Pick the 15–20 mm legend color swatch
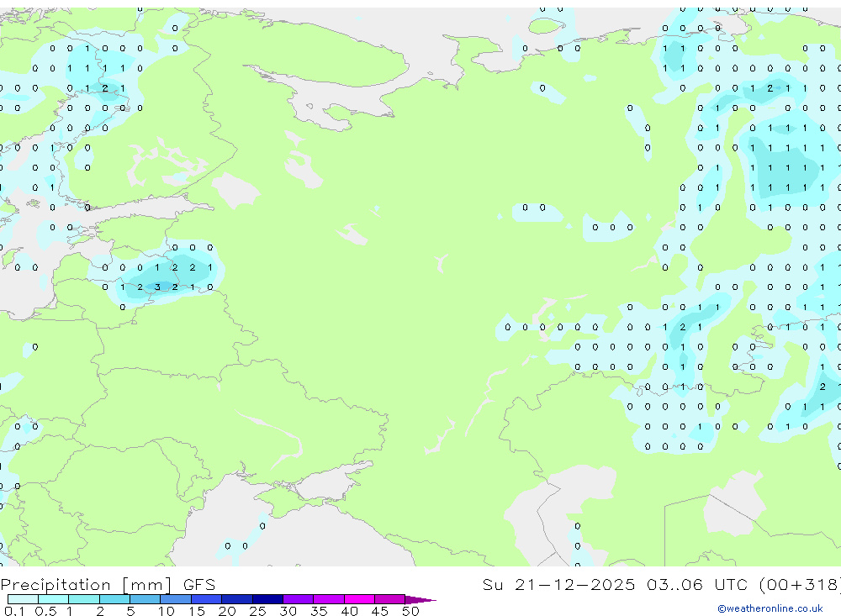The image size is (841, 616). pos(206,599)
